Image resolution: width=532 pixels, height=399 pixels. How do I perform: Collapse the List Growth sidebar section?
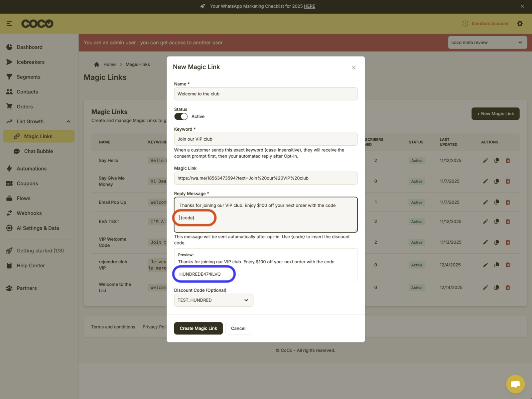tap(68, 122)
